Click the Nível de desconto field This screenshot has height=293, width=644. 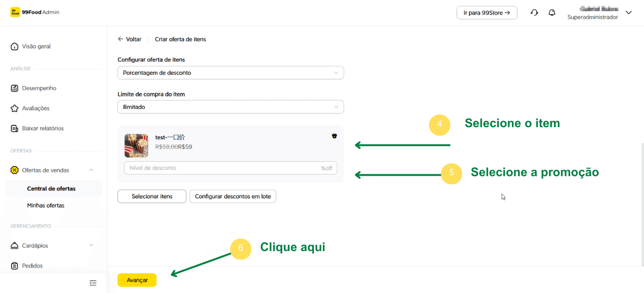click(x=222, y=168)
